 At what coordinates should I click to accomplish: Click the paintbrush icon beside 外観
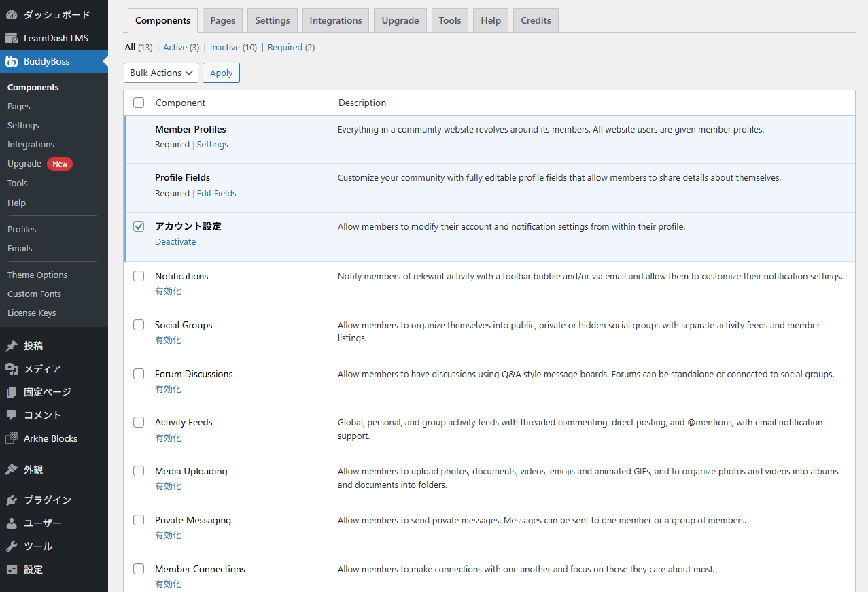coord(12,470)
